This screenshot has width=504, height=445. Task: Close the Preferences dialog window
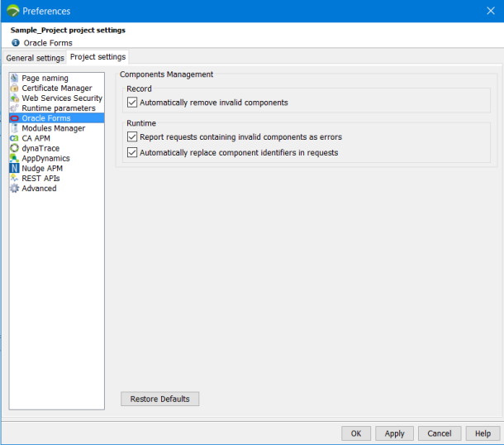click(490, 11)
